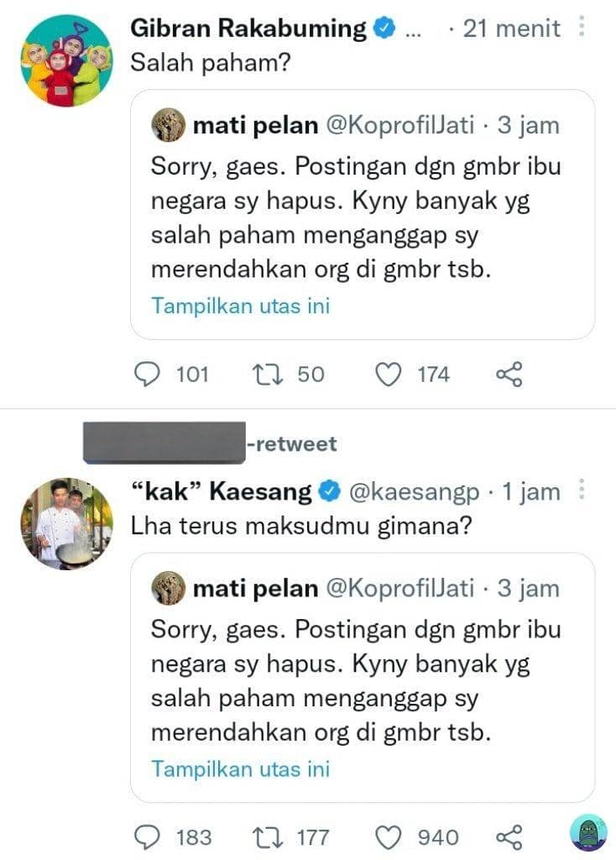The height and width of the screenshot is (860, 616).
Task: Open Gibran Rakabuming's profile picture
Action: point(65,60)
